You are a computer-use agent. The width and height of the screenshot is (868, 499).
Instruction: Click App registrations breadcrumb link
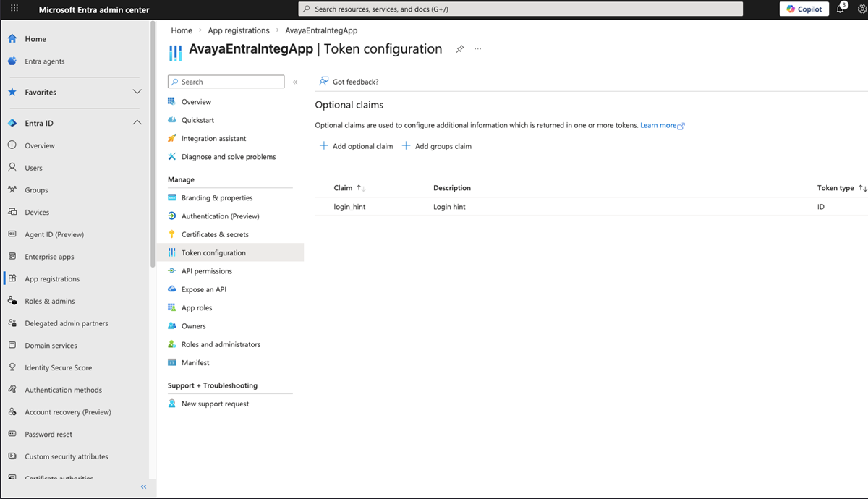pyautogui.click(x=239, y=30)
